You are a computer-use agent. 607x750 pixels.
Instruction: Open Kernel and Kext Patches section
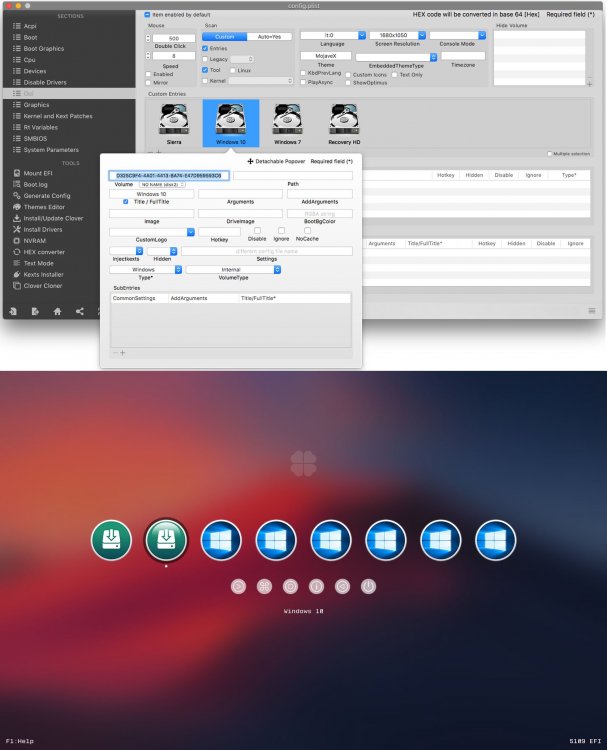coord(57,116)
